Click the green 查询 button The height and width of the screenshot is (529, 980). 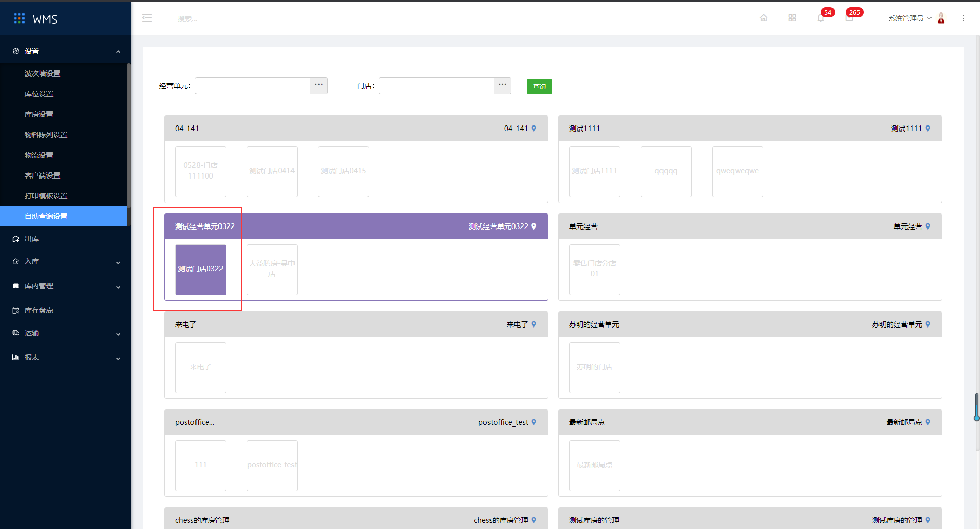[540, 86]
